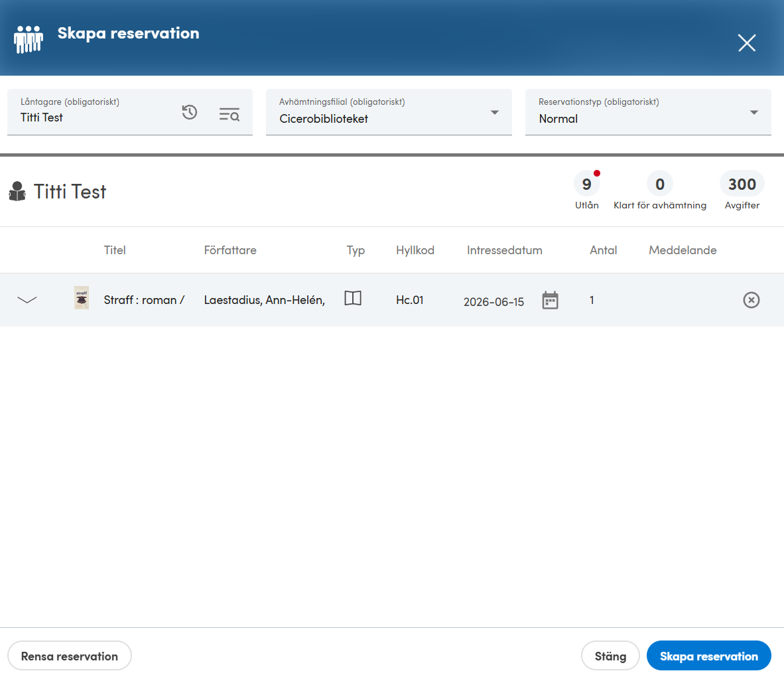This screenshot has height=679, width=784.
Task: Click the Titti Test borrower name heading
Action: coord(70,192)
